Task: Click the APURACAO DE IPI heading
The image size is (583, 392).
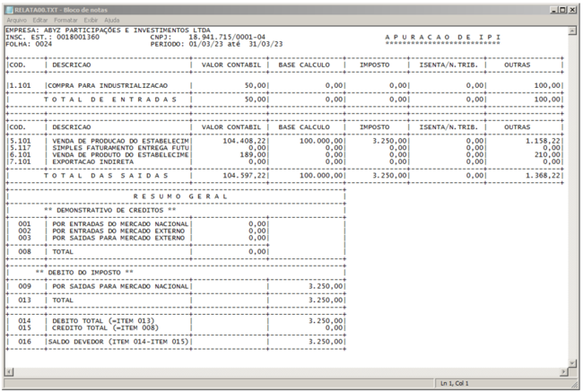Action: click(442, 37)
